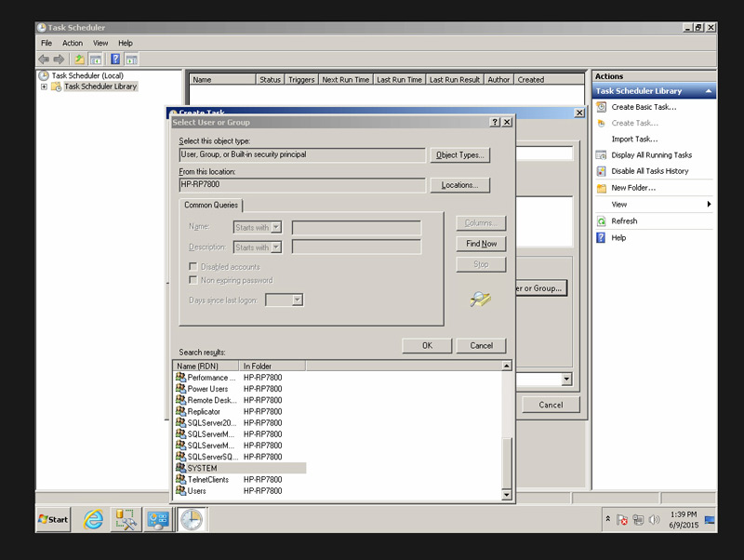The height and width of the screenshot is (560, 744).
Task: Click the Object Types... button
Action: (459, 155)
